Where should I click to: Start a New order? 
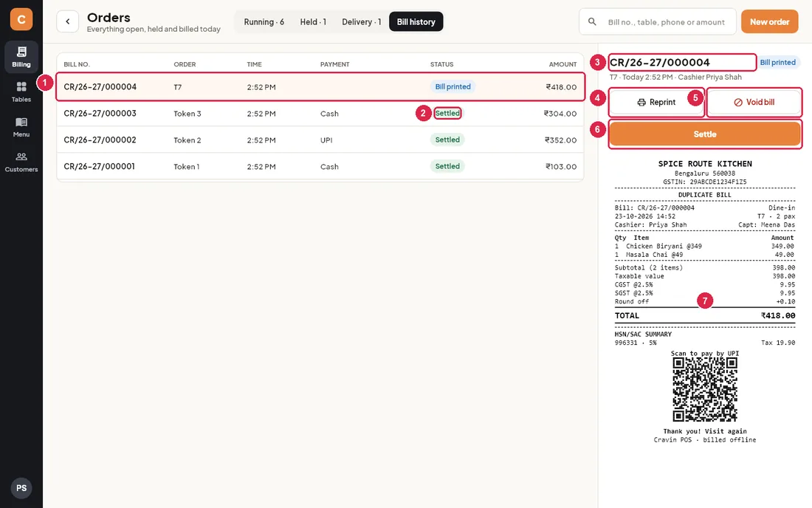[x=769, y=21]
